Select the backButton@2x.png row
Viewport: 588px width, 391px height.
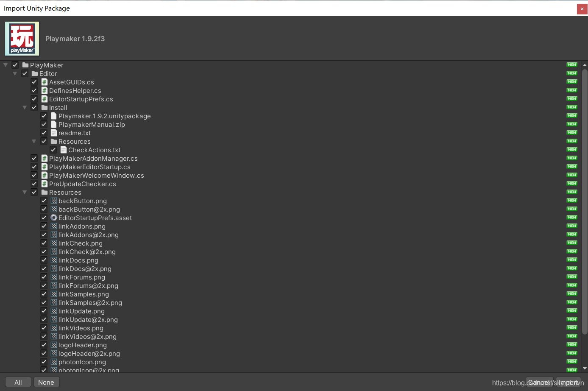[x=290, y=209]
